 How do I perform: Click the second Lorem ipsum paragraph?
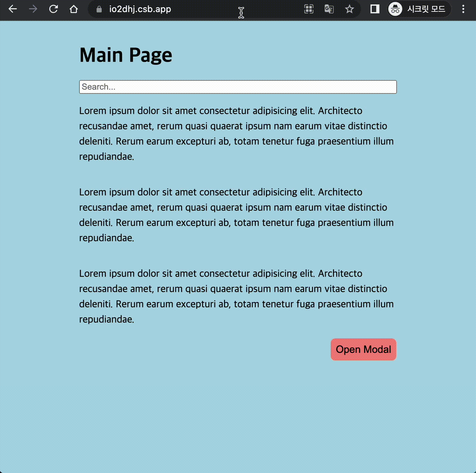click(238, 215)
